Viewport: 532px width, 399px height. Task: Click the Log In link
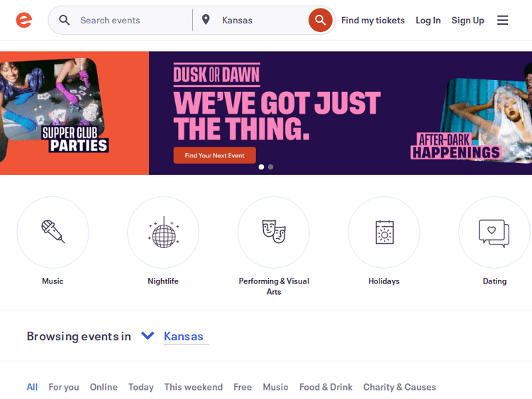coord(428,21)
